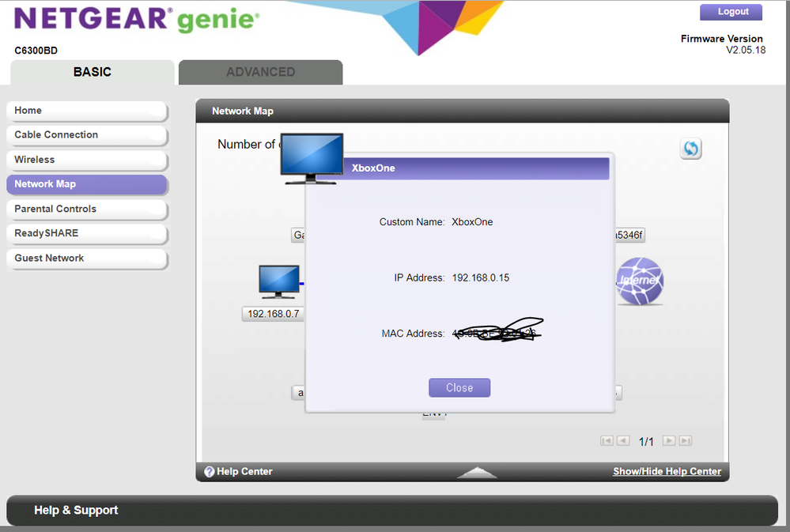Viewport: 790px width, 532px height.
Task: Expand the help panel with the up arrow
Action: tap(477, 472)
